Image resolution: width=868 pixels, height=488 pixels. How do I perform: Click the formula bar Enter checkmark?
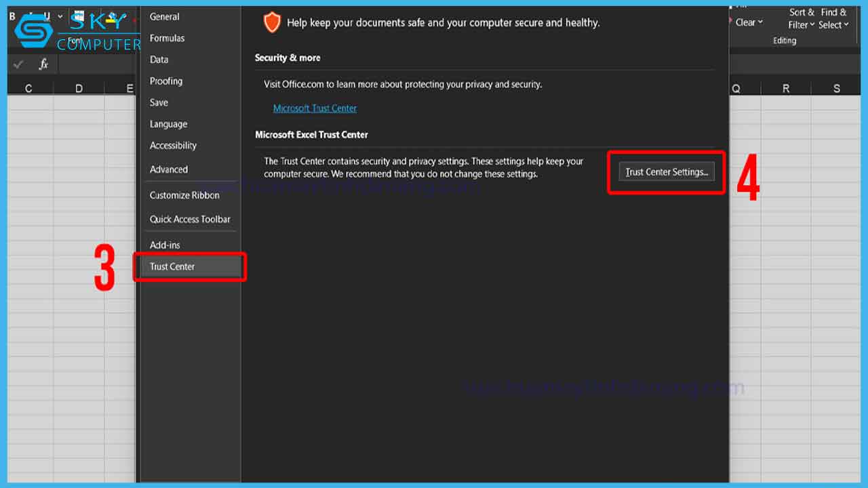[x=18, y=64]
